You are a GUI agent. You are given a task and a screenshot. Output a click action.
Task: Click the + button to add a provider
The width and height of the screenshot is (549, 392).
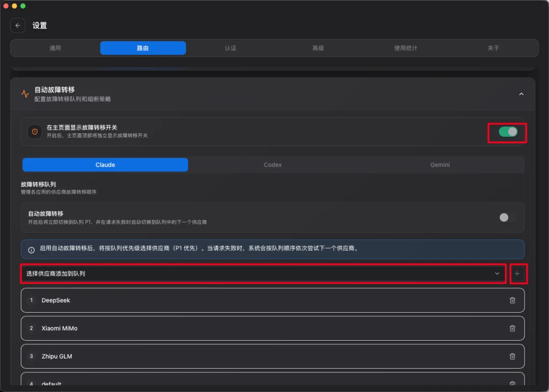pos(518,274)
